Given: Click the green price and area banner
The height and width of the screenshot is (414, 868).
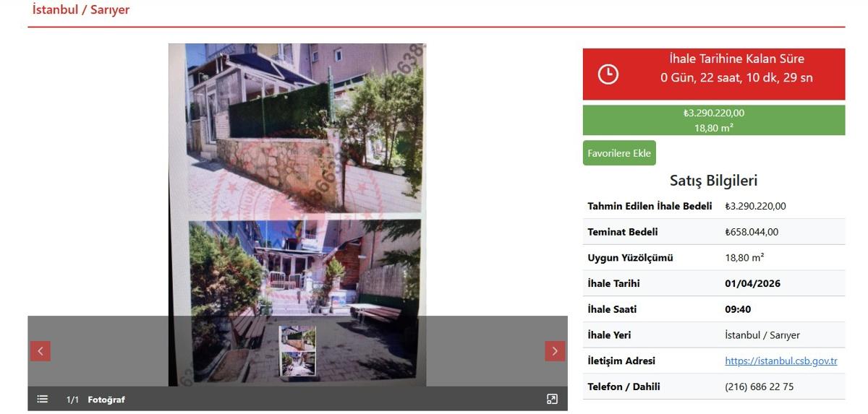Looking at the screenshot, I should 714,120.
